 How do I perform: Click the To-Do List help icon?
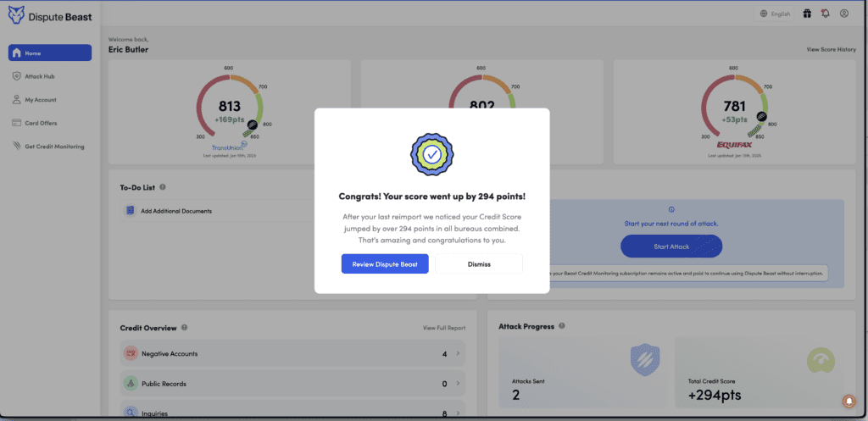point(163,187)
